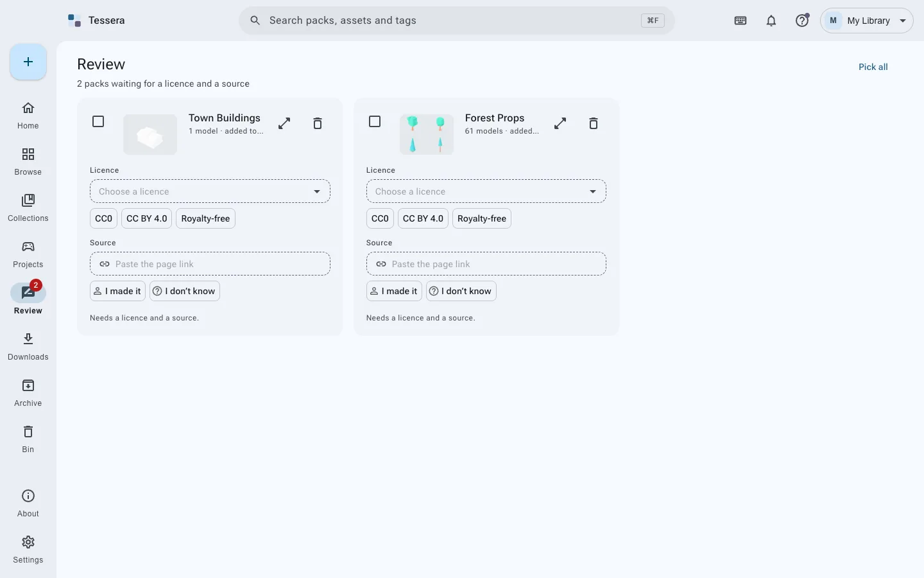This screenshot has width=924, height=578.
Task: Open About in sidebar
Action: (28, 504)
